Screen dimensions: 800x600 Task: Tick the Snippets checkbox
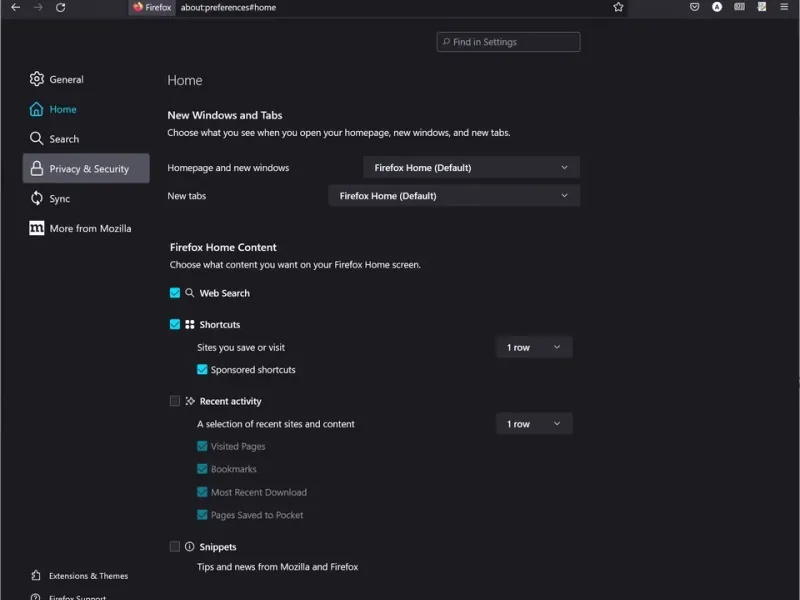tap(175, 547)
